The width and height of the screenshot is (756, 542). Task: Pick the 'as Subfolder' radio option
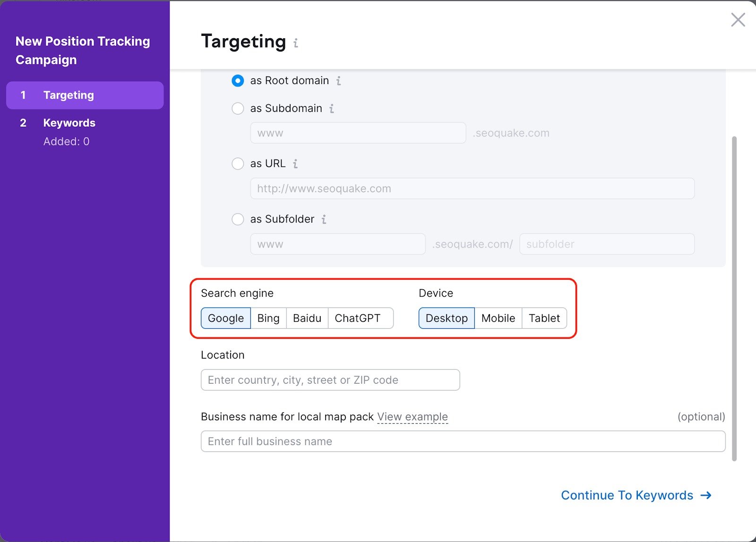pyautogui.click(x=238, y=219)
